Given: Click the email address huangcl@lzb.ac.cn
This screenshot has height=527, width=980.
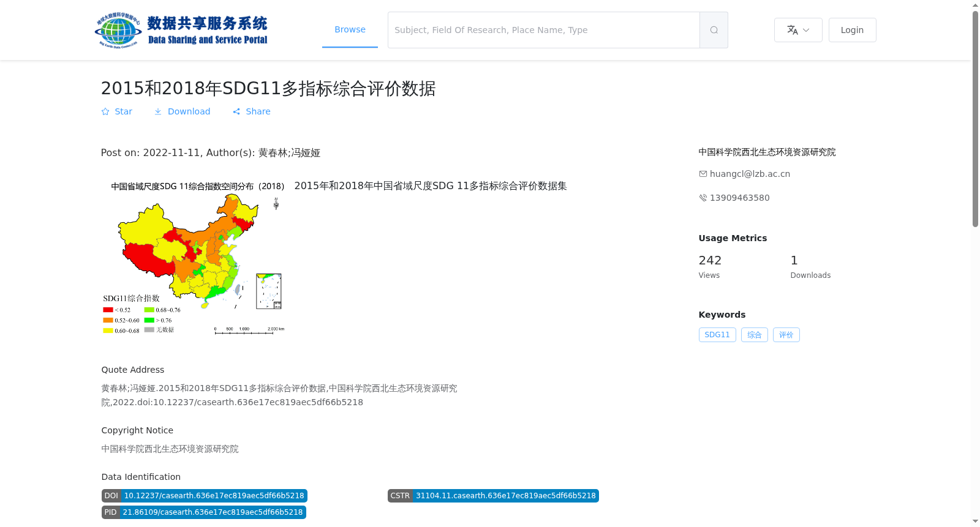Looking at the screenshot, I should click(x=750, y=174).
